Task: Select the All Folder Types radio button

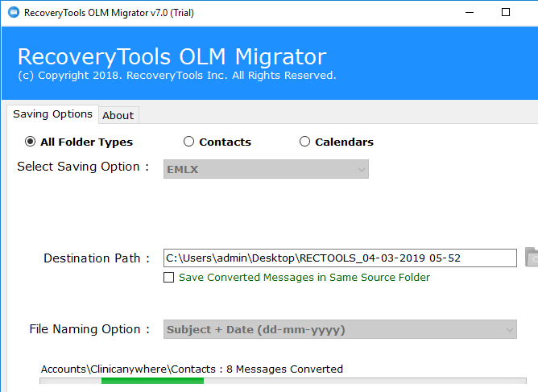Action: (31, 142)
